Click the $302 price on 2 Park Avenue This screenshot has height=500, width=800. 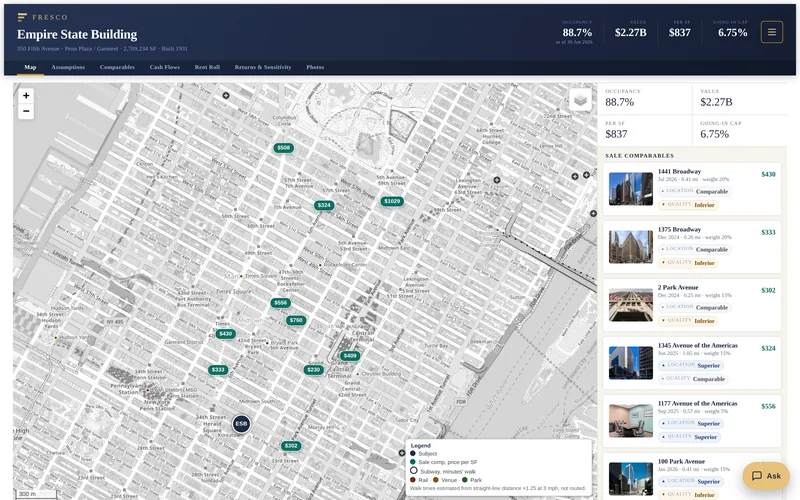pyautogui.click(x=768, y=290)
